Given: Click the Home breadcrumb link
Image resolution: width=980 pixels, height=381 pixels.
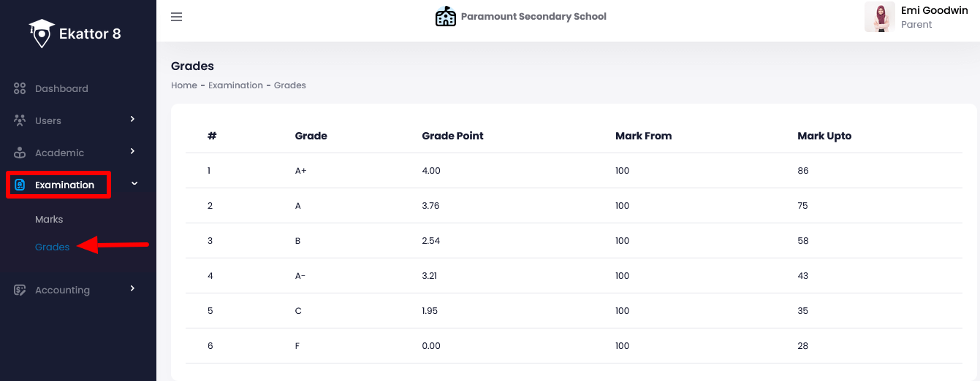Looking at the screenshot, I should click(x=184, y=85).
